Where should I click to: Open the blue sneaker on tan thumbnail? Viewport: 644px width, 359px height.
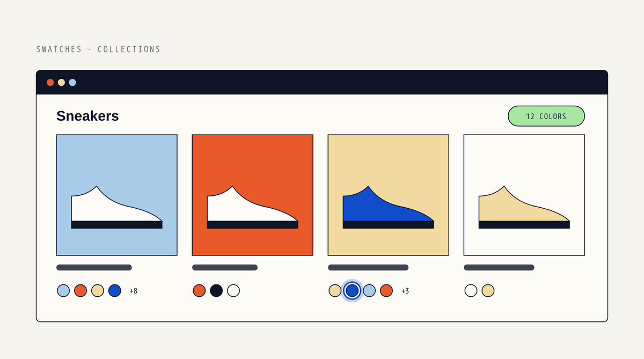point(389,195)
